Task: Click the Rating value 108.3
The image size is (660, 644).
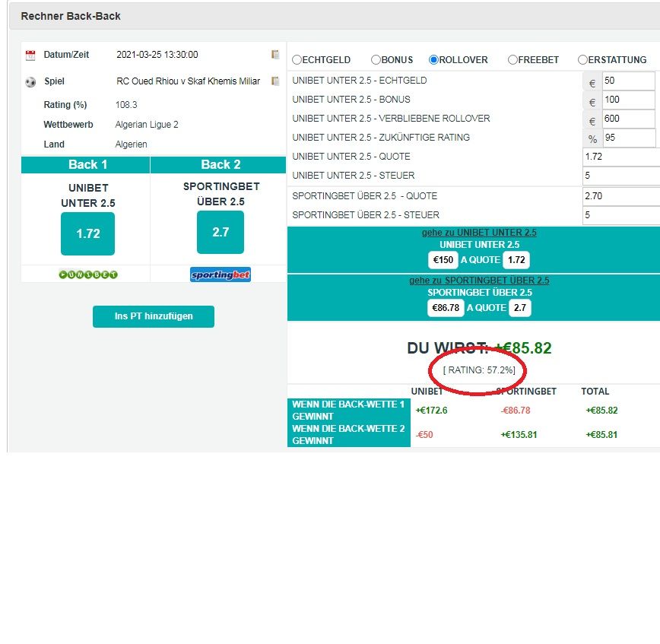Action: tap(126, 105)
